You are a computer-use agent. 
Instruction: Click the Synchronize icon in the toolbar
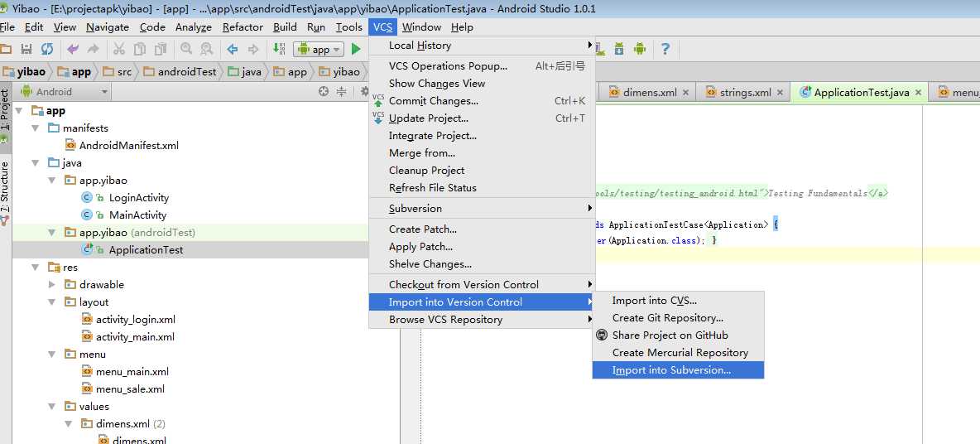pos(47,50)
